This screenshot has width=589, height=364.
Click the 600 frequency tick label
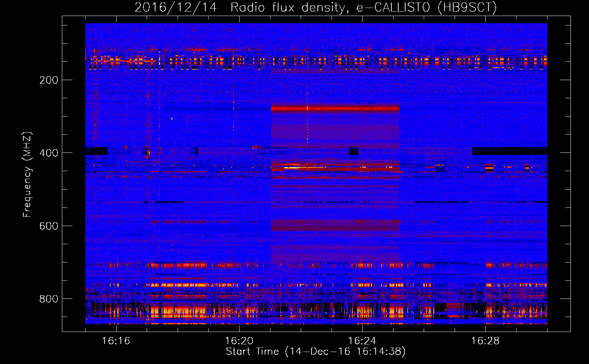pyautogui.click(x=49, y=226)
